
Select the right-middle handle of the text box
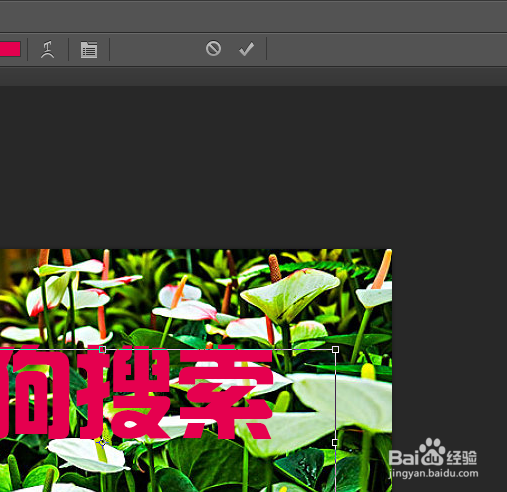coord(335,442)
